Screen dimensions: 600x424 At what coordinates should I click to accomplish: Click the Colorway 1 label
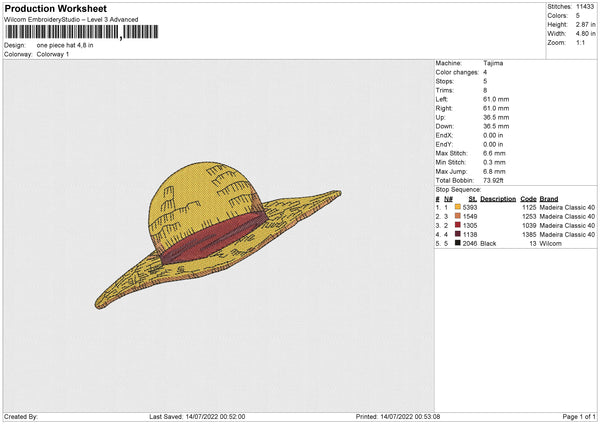tap(53, 54)
